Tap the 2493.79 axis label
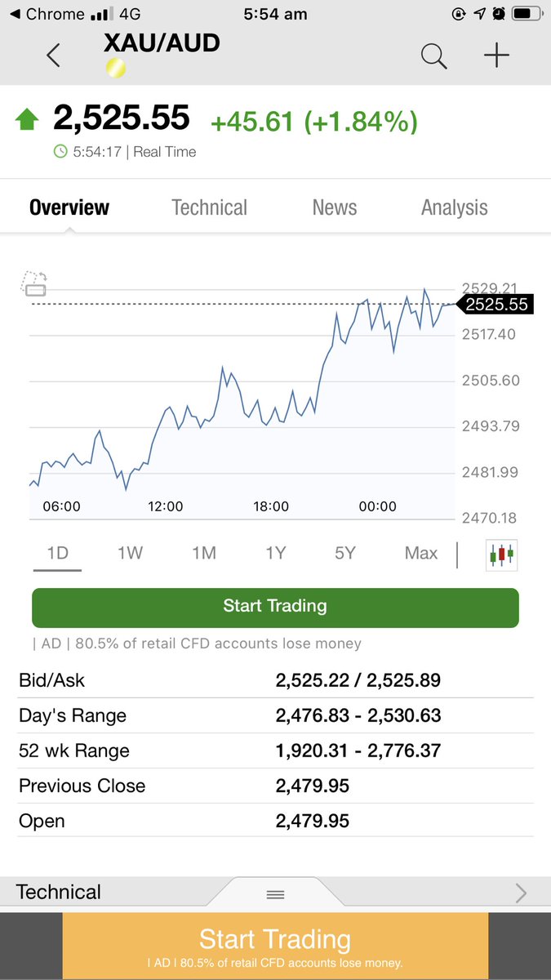551x980 pixels. coord(489,426)
